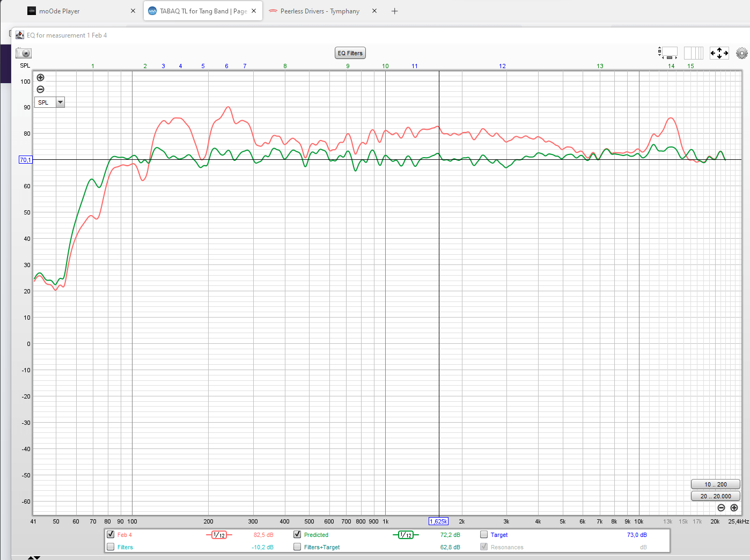Select filter marker 4 above the graph

tap(181, 66)
